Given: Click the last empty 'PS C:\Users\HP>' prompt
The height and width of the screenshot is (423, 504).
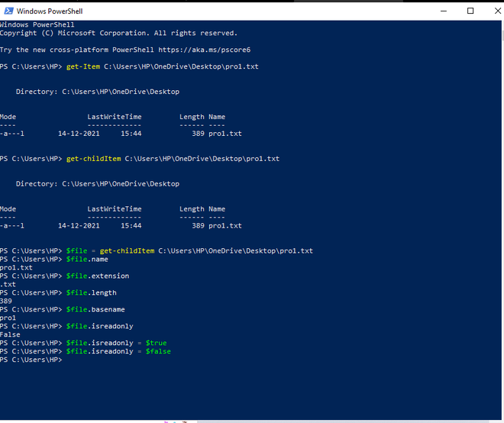Looking at the screenshot, I should click(31, 360).
